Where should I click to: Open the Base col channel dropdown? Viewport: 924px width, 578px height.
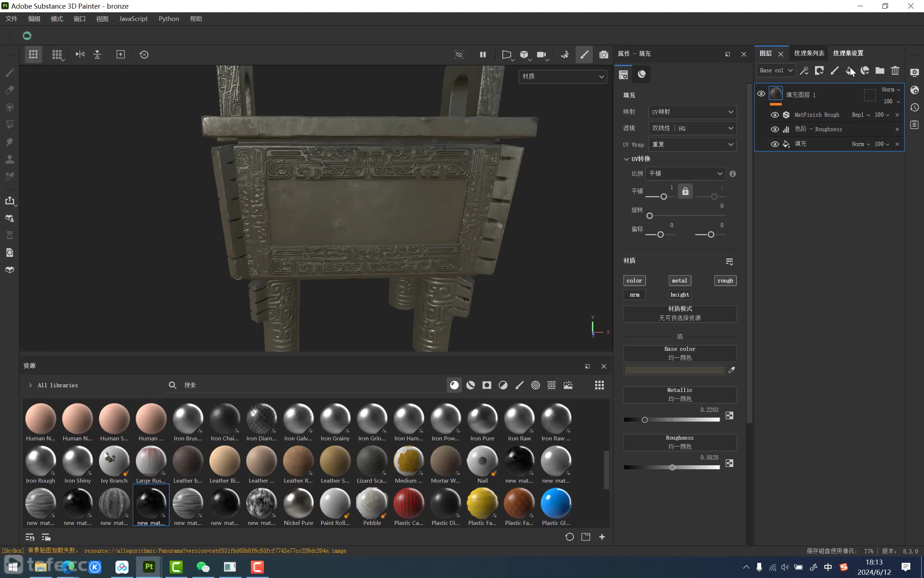point(776,70)
